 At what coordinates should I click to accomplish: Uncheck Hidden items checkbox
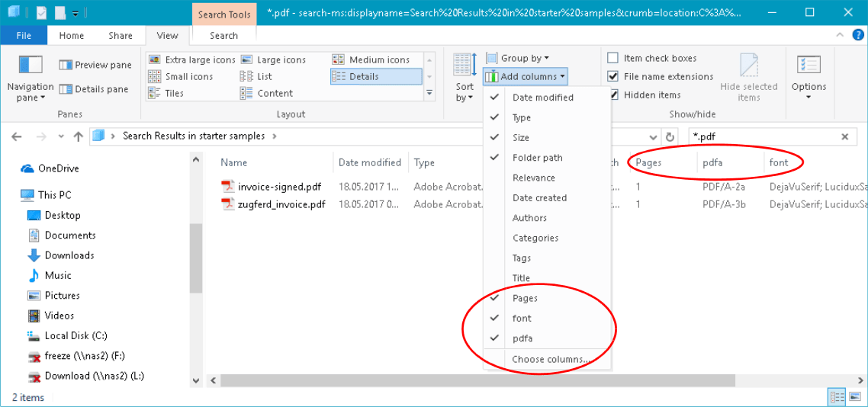[613, 95]
